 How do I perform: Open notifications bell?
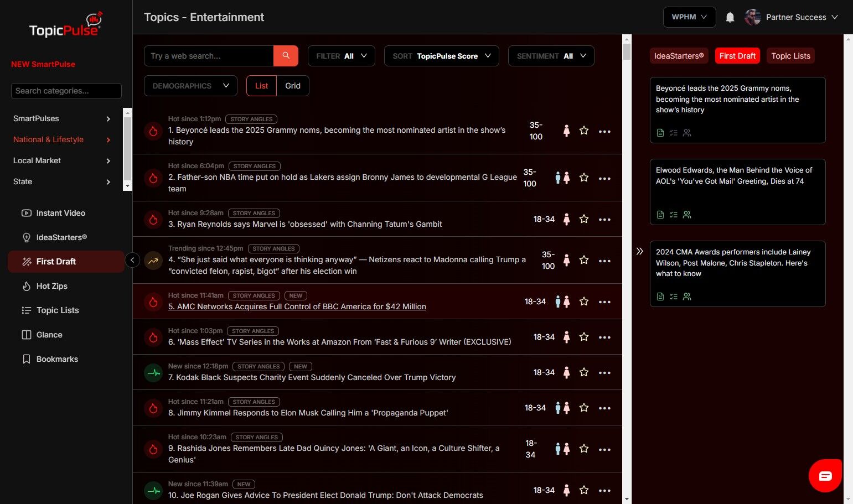[x=730, y=17]
